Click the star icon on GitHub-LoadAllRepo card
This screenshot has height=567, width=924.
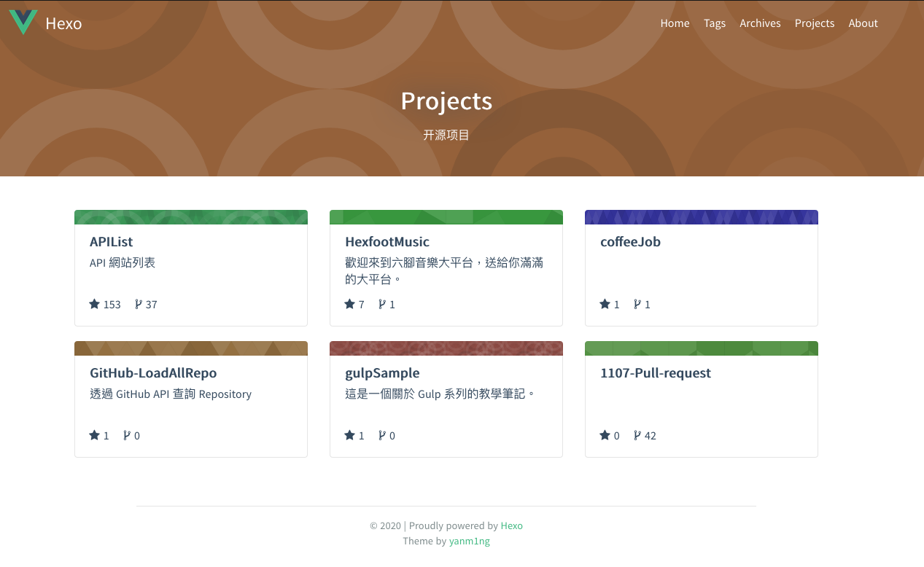(x=95, y=435)
